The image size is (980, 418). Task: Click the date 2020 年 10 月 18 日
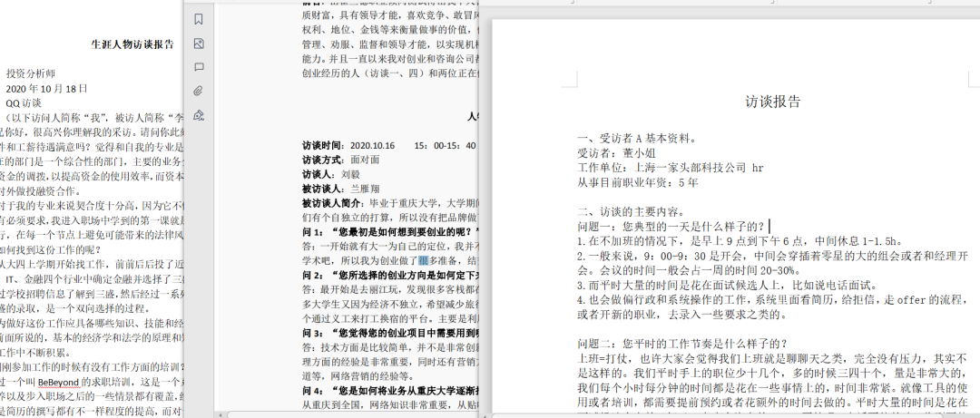(46, 88)
